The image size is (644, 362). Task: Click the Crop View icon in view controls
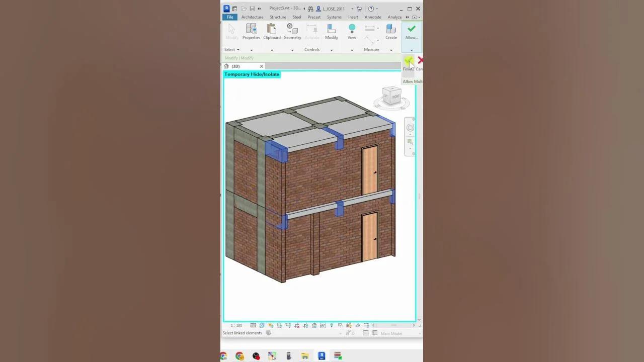296,325
